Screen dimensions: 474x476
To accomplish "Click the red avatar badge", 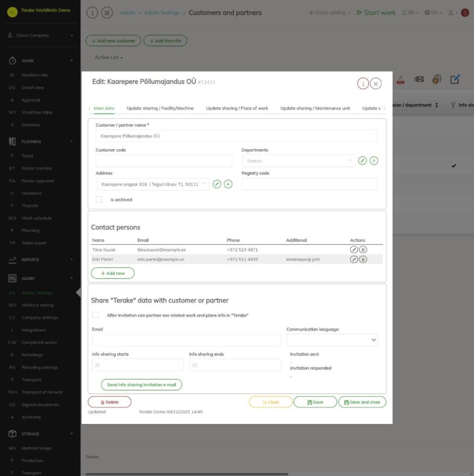I will 465,13.
